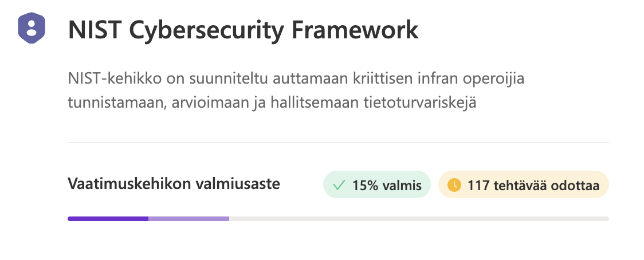644x260 pixels.
Task: Click the dark purple progress bar segment
Action: click(108, 219)
